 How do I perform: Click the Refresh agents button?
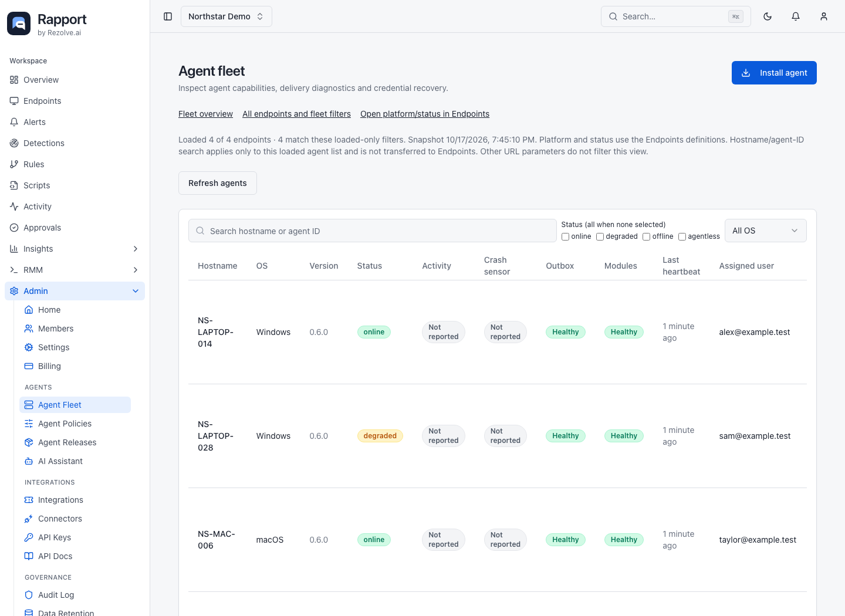point(218,183)
